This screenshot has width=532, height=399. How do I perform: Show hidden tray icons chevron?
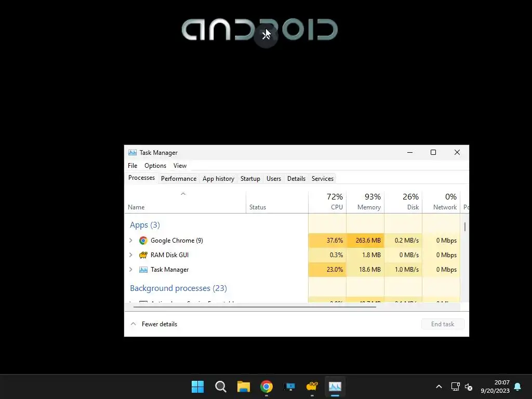(x=438, y=387)
